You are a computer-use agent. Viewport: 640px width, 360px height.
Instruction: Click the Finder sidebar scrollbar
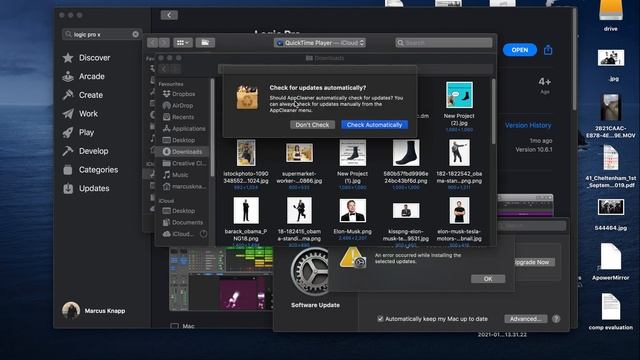coord(212,129)
